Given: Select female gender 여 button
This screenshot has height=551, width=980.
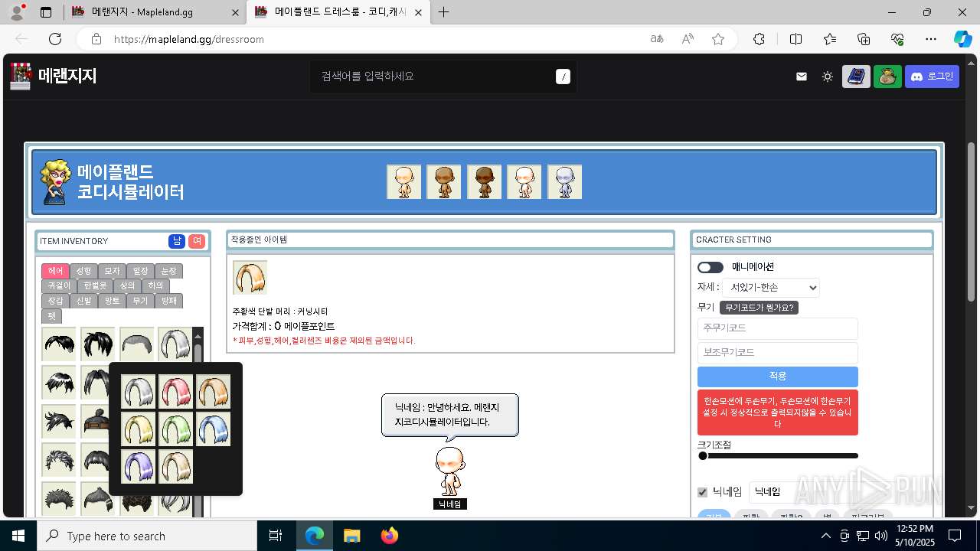Looking at the screenshot, I should coord(197,241).
